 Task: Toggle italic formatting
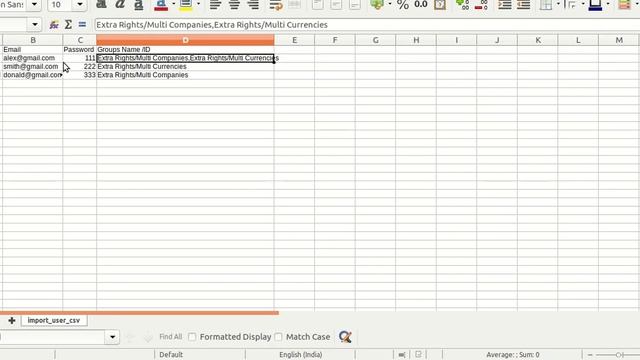pyautogui.click(x=120, y=5)
